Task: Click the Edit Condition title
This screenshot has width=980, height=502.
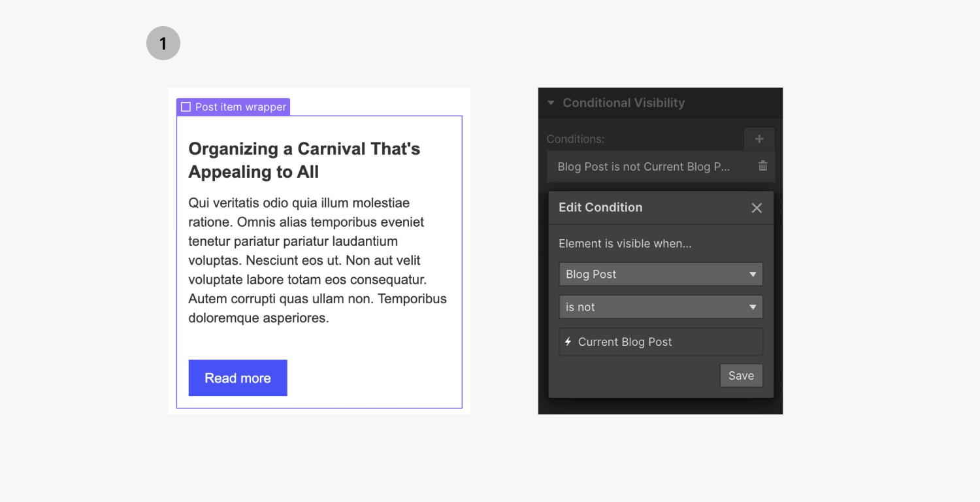Action: click(600, 207)
